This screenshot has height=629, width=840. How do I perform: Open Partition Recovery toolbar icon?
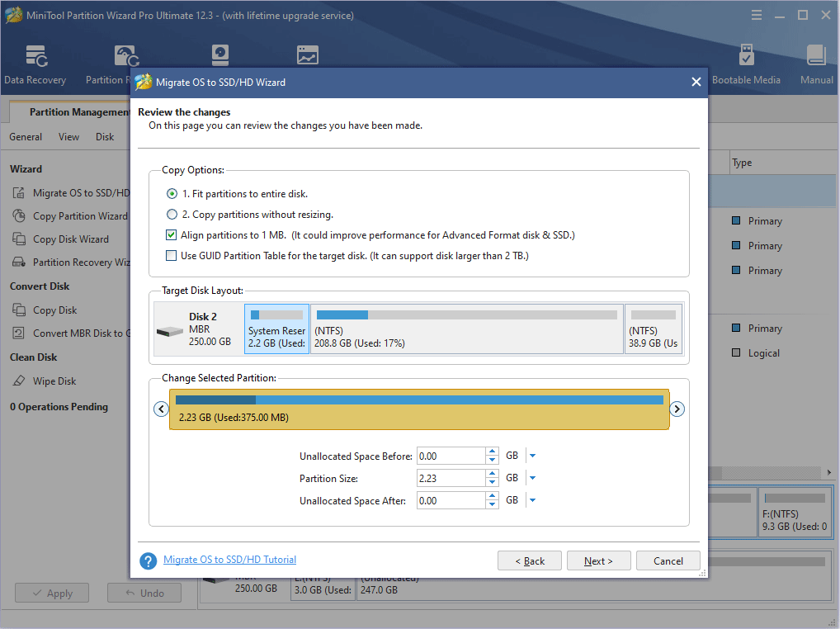pos(126,56)
